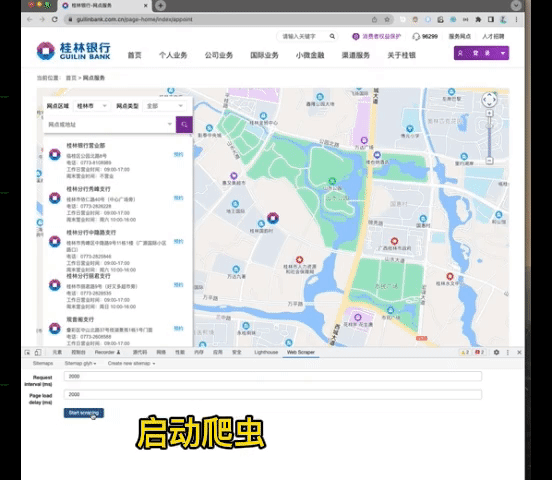The width and height of the screenshot is (552, 480).
Task: Click the map zoom level slider
Action: tap(489, 137)
